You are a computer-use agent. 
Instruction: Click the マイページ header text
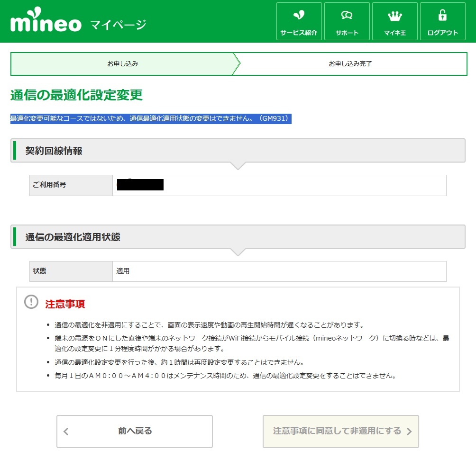[x=118, y=25]
